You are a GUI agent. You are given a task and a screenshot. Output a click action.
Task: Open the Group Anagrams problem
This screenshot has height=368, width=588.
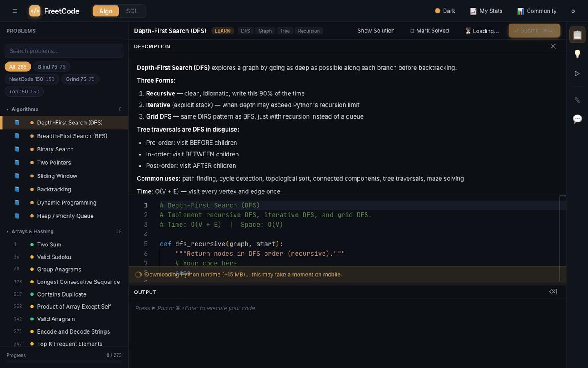click(64, 269)
